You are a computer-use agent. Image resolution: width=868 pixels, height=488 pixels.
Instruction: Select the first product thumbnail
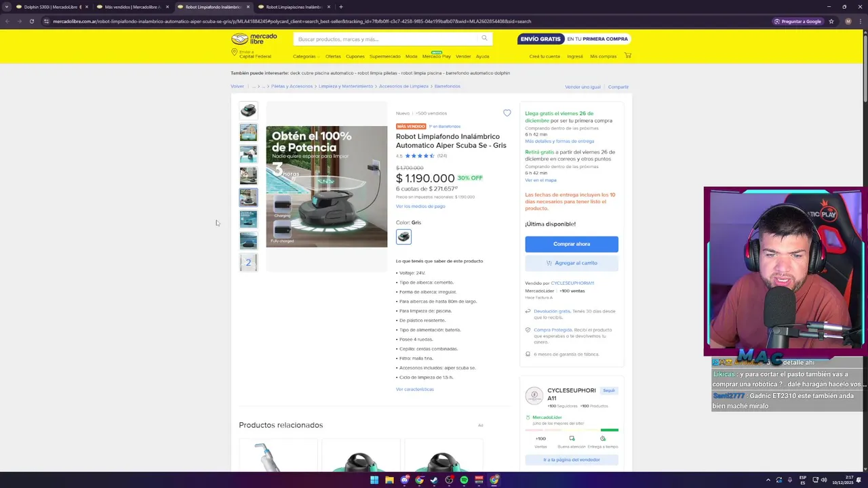(x=248, y=110)
